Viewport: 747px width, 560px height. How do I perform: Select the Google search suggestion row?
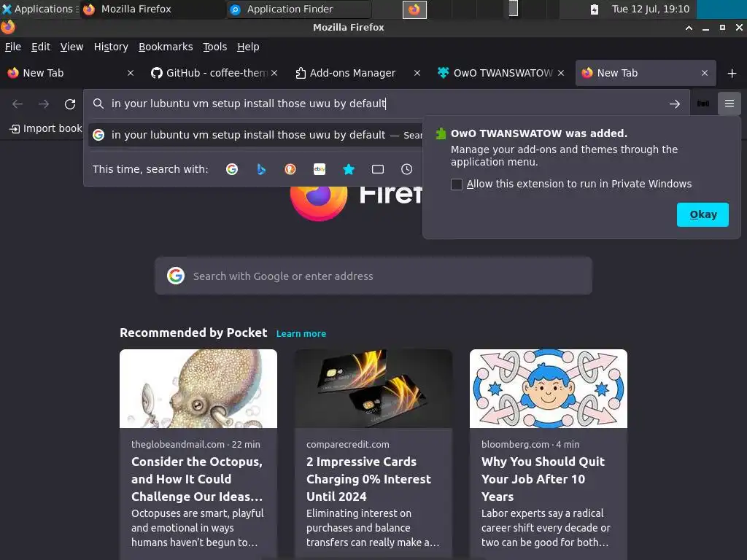256,135
